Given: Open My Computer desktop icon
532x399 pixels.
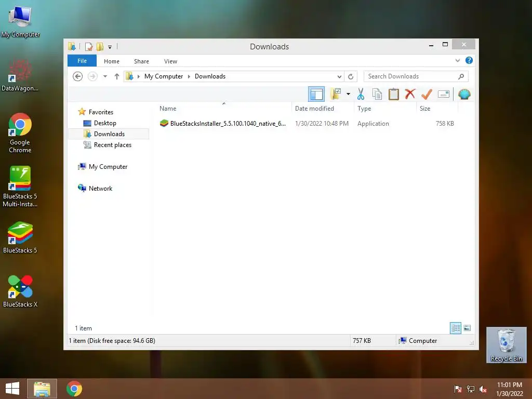Looking at the screenshot, I should (x=20, y=21).
